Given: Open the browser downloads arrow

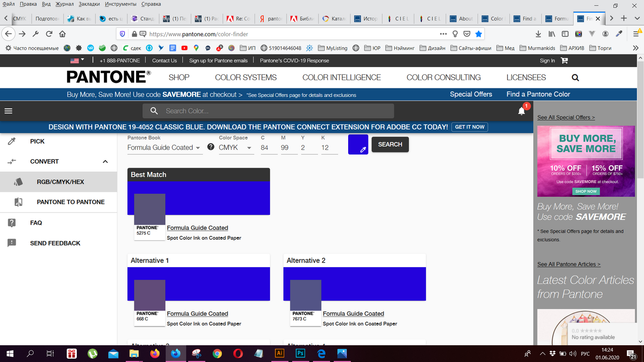Looking at the screenshot, I should [x=538, y=34].
